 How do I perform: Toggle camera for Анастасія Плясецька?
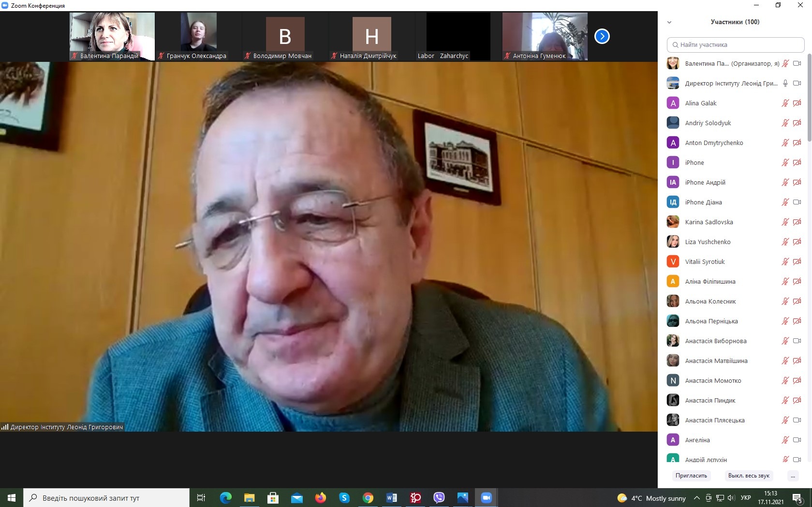click(x=797, y=420)
